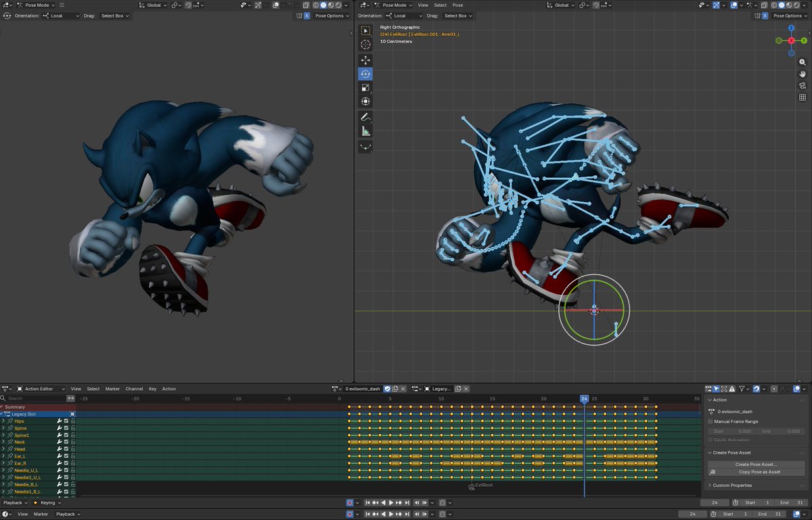This screenshot has width=812, height=520.
Task: Uncheck the Neck channel checkbox
Action: point(66,442)
